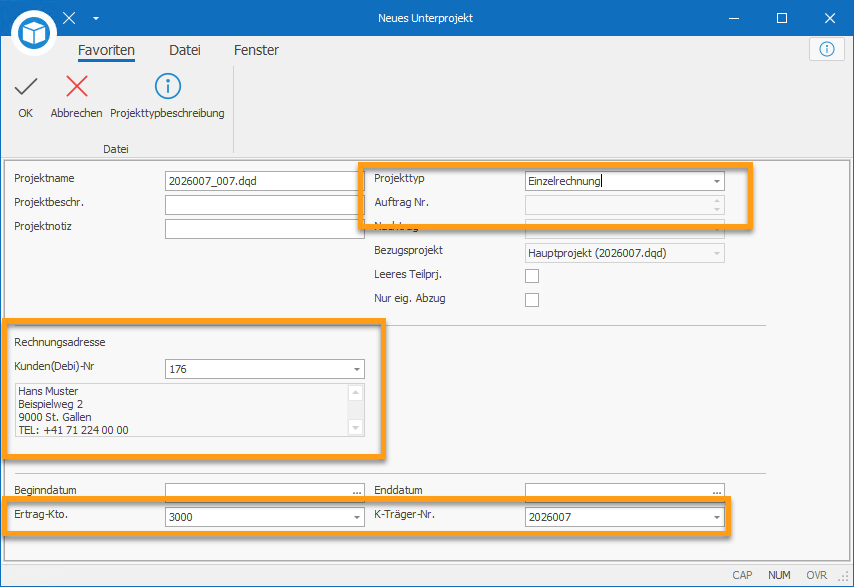The height and width of the screenshot is (587, 854).
Task: Close the Neues Unterprojekt window
Action: (829, 18)
